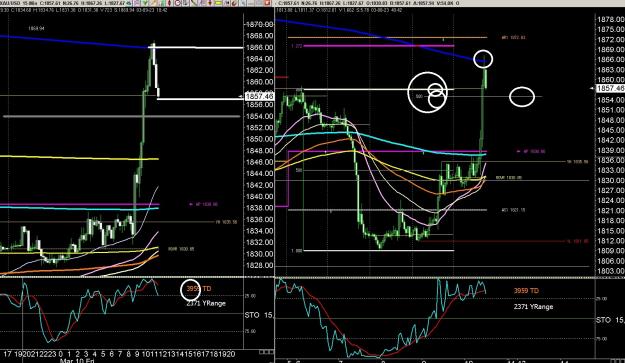Click the 1850.00 label on left price axis

(259, 139)
